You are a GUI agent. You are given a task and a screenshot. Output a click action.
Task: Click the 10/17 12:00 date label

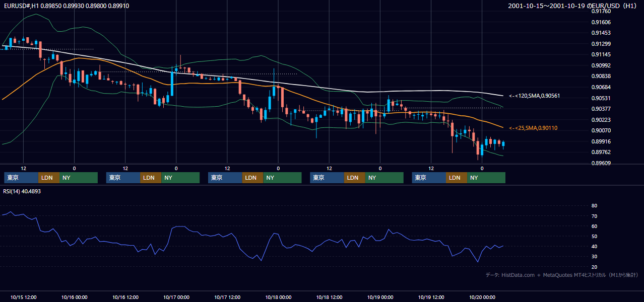coord(227,297)
